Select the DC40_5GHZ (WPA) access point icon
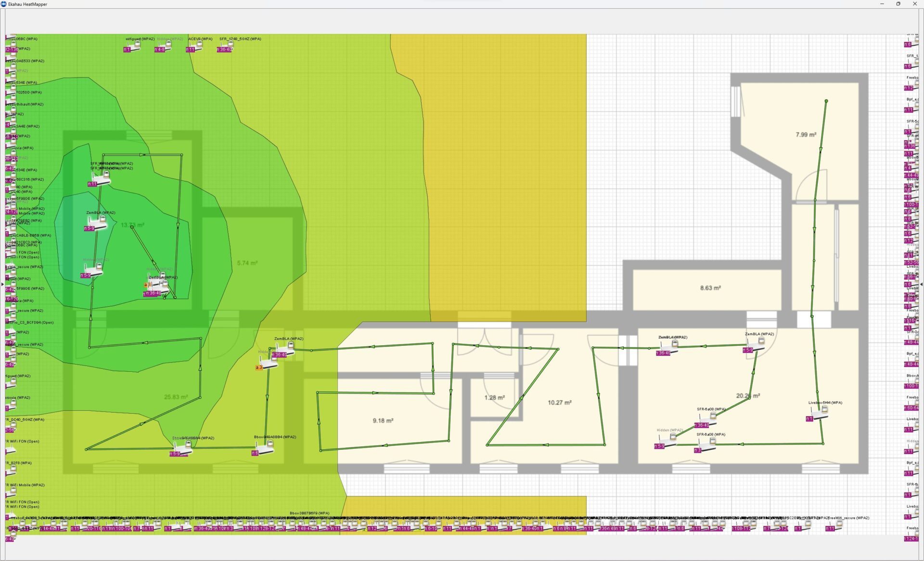The height and width of the screenshot is (561, 924). coord(11,426)
